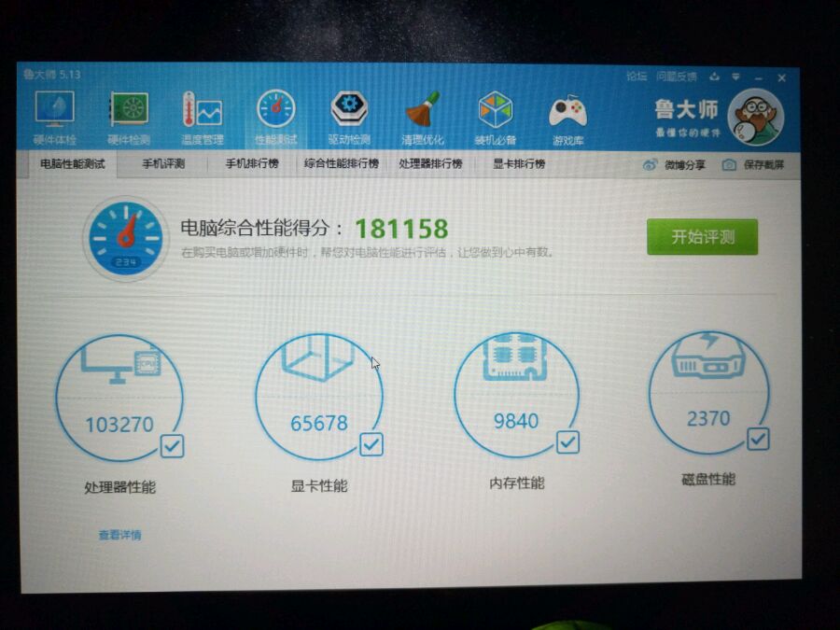Open 问题反馈 feedback link
840x630 pixels.
tap(677, 77)
